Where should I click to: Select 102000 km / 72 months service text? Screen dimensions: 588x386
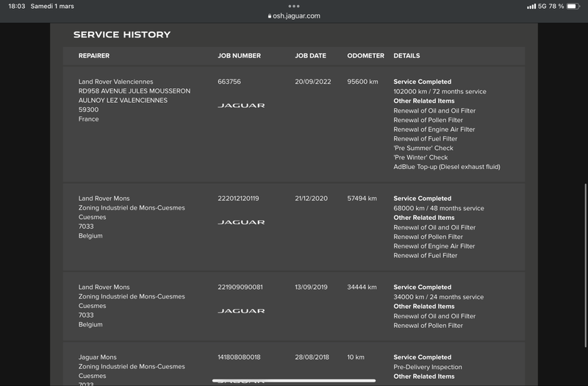tap(440, 91)
